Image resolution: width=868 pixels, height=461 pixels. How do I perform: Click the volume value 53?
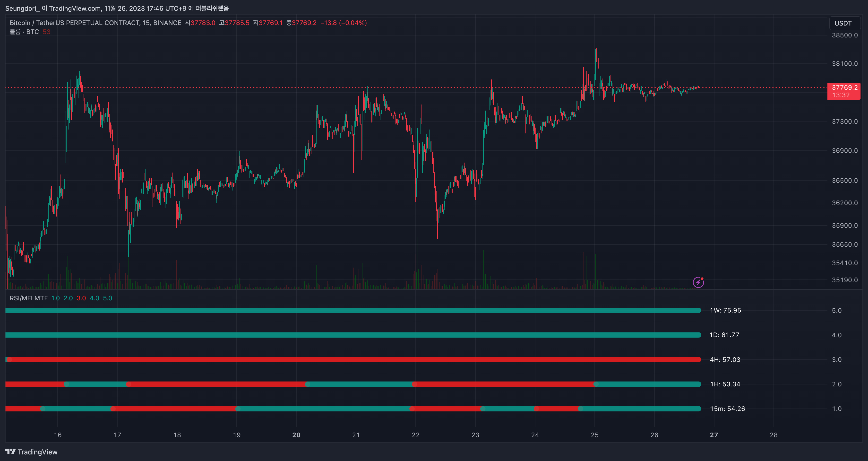pos(46,32)
